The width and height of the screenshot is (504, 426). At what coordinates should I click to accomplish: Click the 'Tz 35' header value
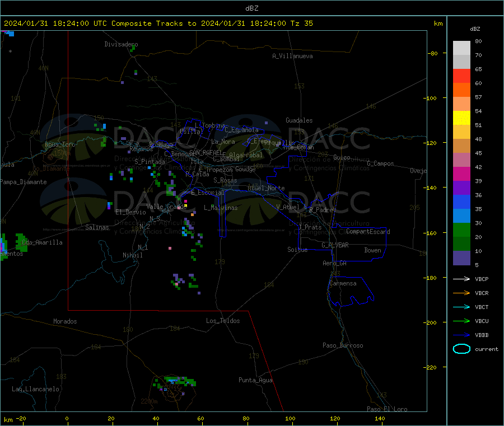coord(301,24)
